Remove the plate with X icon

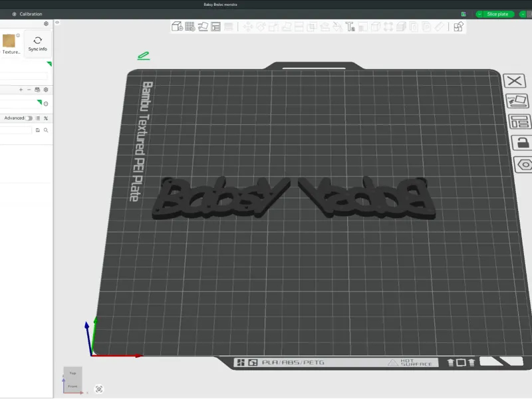(514, 80)
